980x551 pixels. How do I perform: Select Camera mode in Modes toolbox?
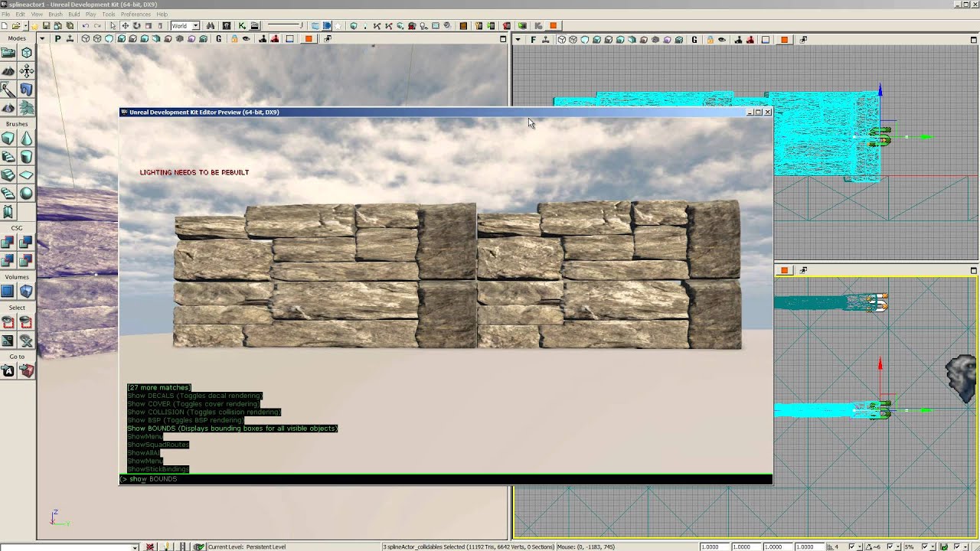click(8, 53)
